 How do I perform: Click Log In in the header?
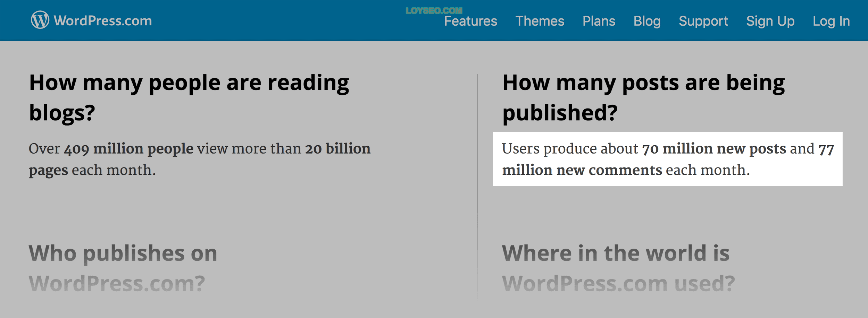(831, 21)
